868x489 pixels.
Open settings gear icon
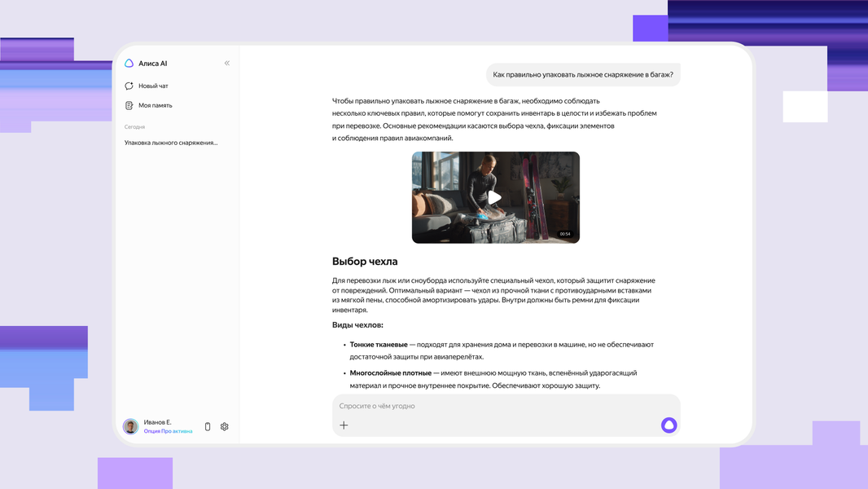224,426
